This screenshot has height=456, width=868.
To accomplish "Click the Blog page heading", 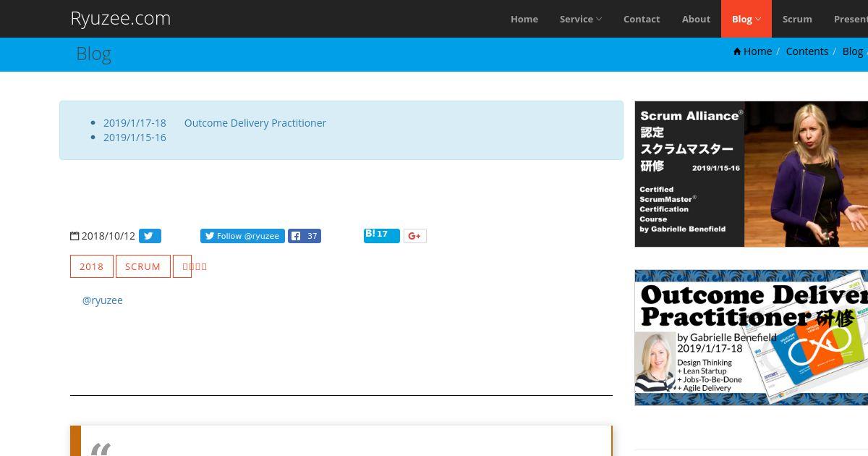I will 93,54.
